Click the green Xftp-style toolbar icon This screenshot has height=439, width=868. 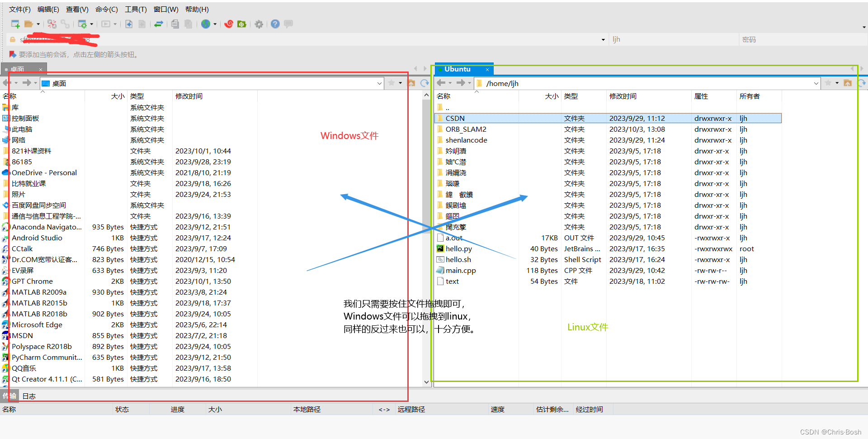(242, 24)
